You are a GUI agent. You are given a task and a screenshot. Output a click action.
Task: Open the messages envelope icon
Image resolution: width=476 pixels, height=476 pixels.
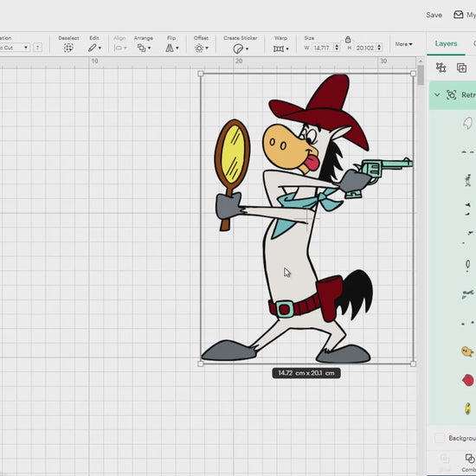coord(458,15)
